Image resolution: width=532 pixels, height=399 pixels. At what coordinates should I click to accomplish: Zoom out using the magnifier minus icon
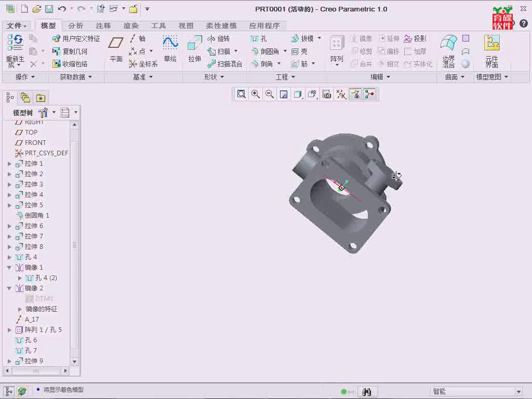270,94
